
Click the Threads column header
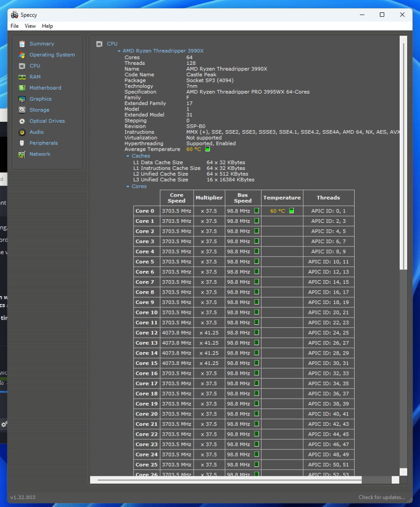(328, 198)
